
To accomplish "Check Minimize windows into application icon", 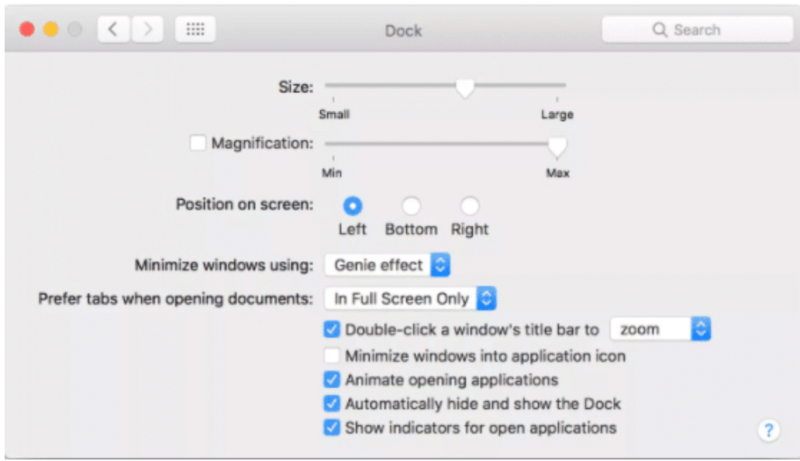I will tap(332, 355).
